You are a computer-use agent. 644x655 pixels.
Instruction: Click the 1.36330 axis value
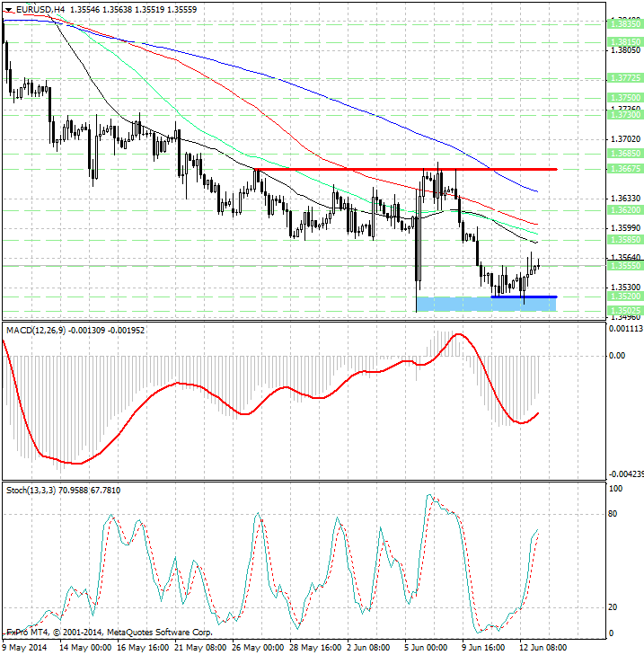point(625,199)
